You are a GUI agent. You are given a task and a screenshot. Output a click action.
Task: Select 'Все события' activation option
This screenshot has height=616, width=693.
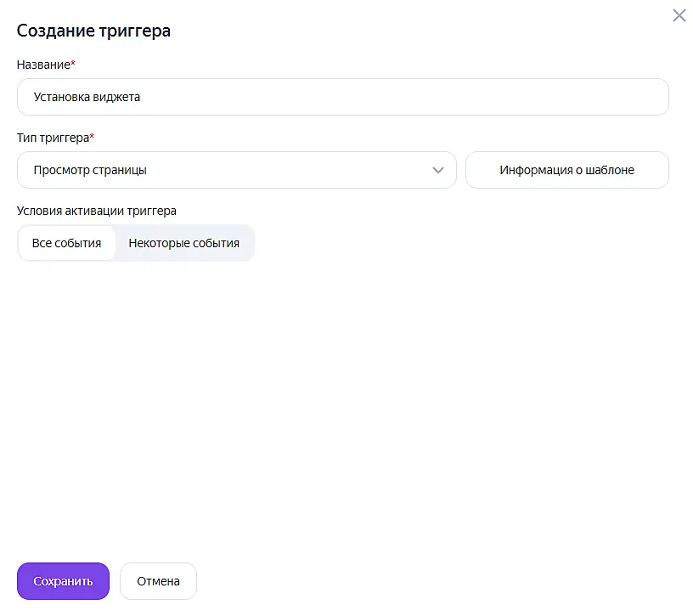[x=66, y=243]
